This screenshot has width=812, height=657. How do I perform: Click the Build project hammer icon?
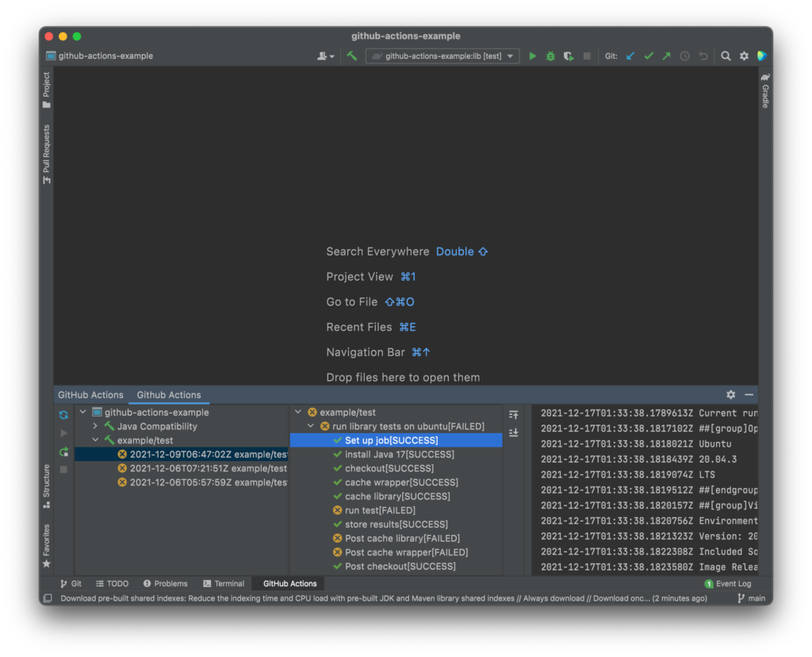(352, 56)
